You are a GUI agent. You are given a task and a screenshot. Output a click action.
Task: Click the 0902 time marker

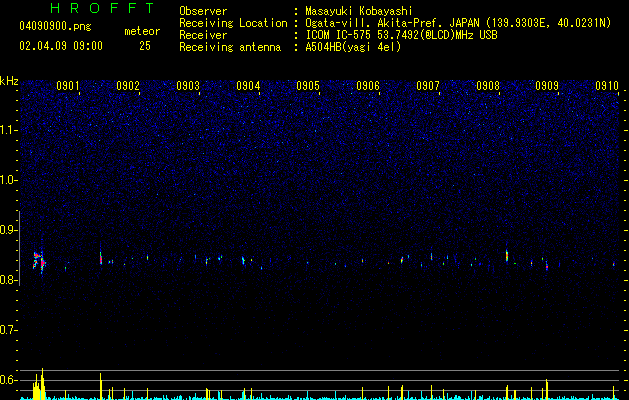click(128, 86)
